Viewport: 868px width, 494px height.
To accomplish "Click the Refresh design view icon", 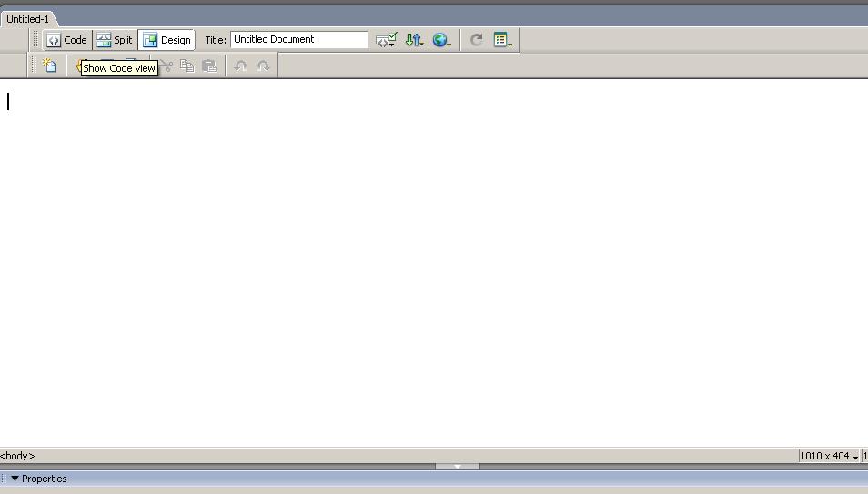I will (x=476, y=40).
